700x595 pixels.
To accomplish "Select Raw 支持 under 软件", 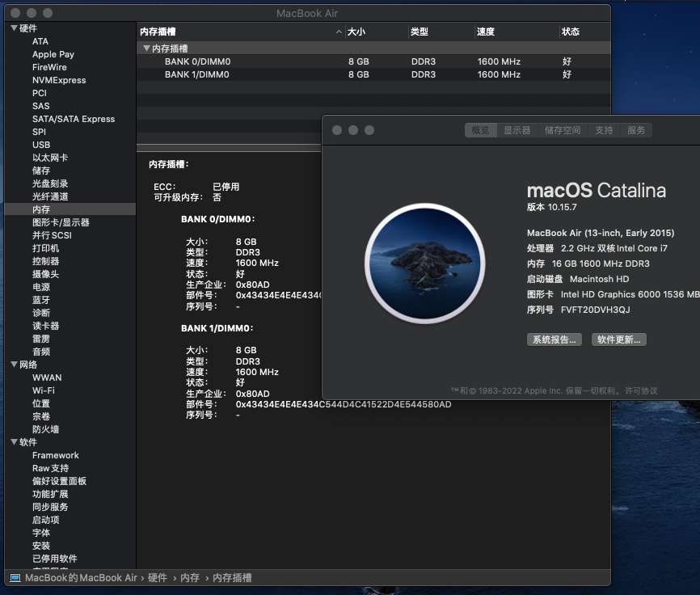I will tap(50, 468).
